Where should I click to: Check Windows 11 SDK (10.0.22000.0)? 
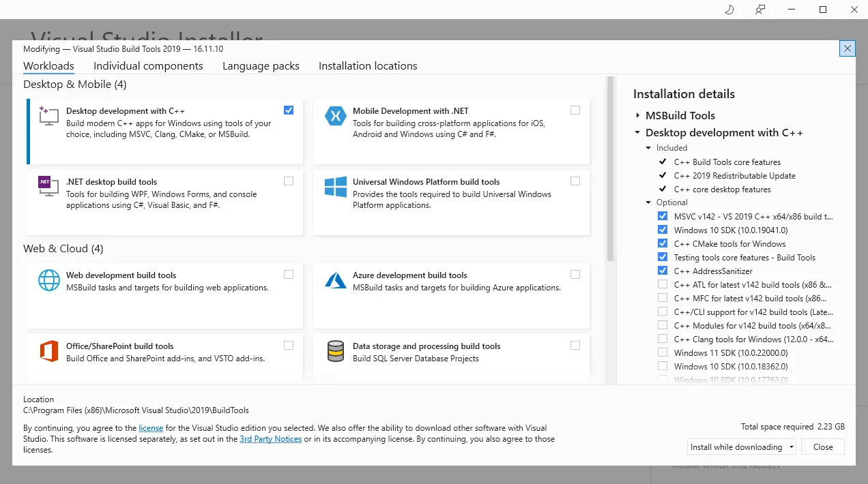(663, 352)
